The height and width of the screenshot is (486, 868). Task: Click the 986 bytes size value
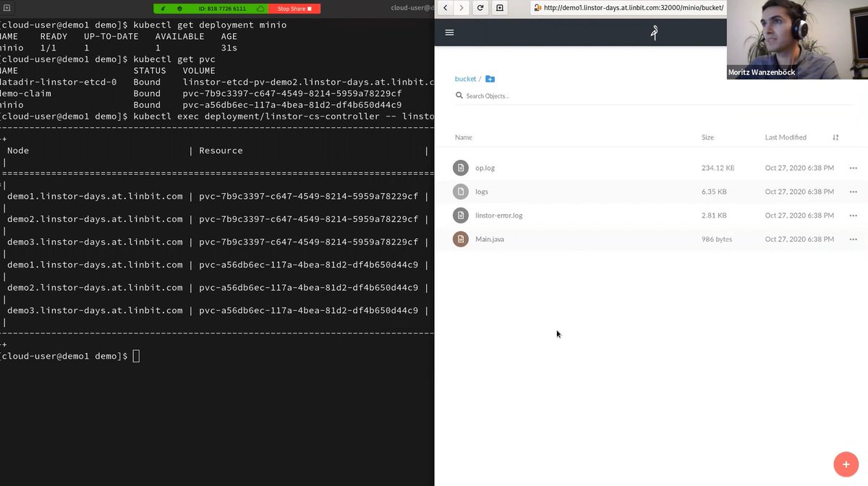(717, 239)
